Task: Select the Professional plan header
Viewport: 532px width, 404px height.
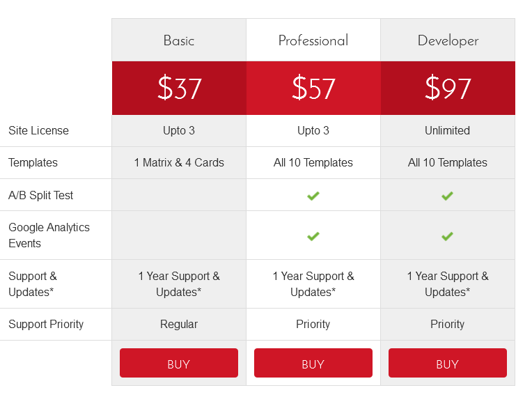Action: (x=313, y=40)
